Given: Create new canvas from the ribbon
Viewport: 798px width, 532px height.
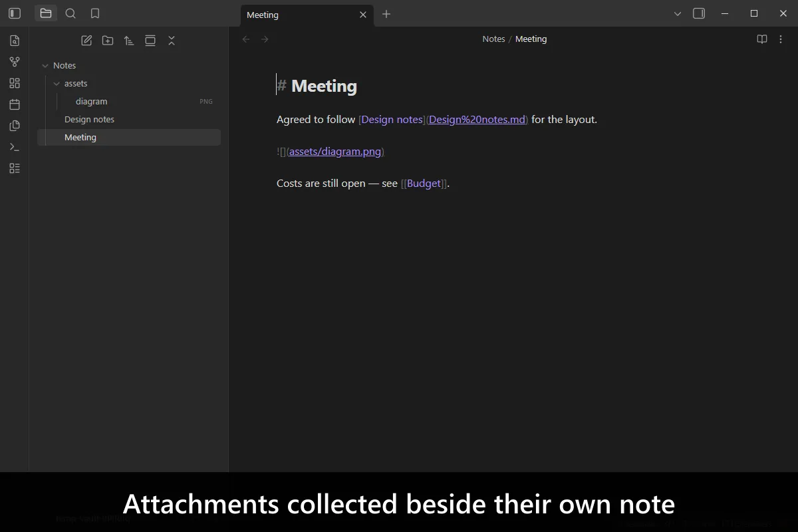Looking at the screenshot, I should coord(15,83).
